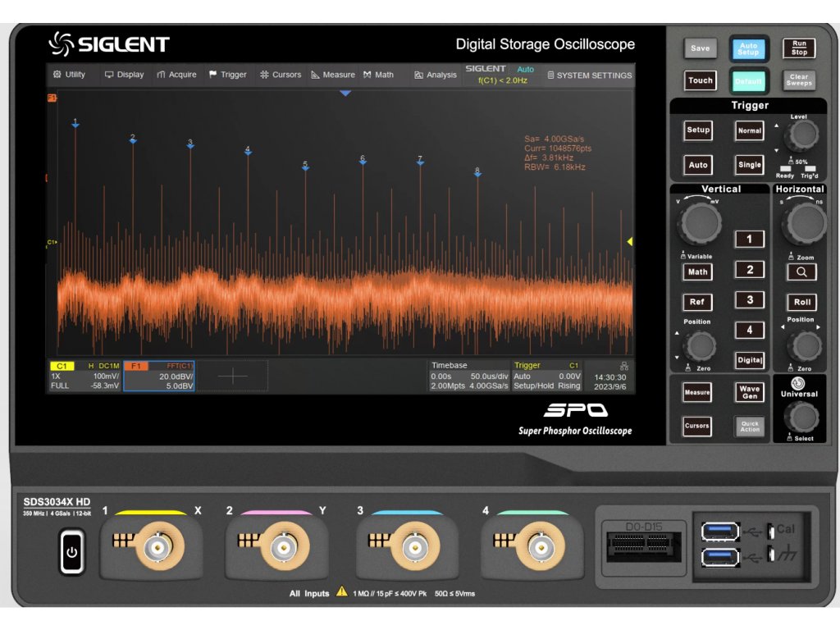The height and width of the screenshot is (630, 840).
Task: Click the Horizontal Position knob
Action: (806, 346)
